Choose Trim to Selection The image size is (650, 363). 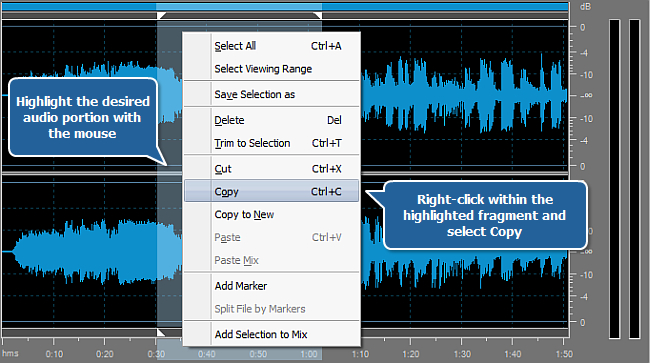[272, 143]
